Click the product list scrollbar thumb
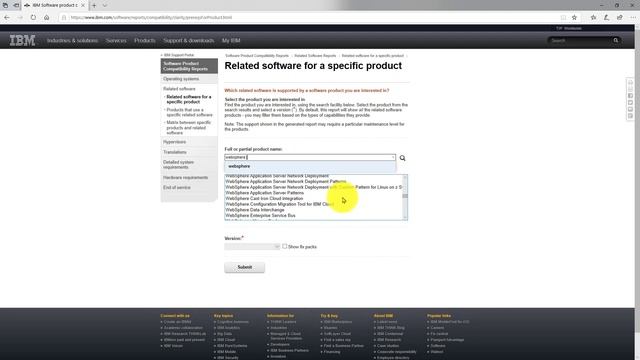640x360 pixels. 405,196
